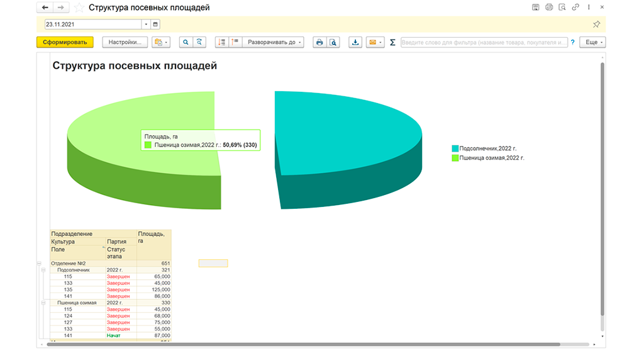Collapse the Пшеница озимая group

(43, 303)
